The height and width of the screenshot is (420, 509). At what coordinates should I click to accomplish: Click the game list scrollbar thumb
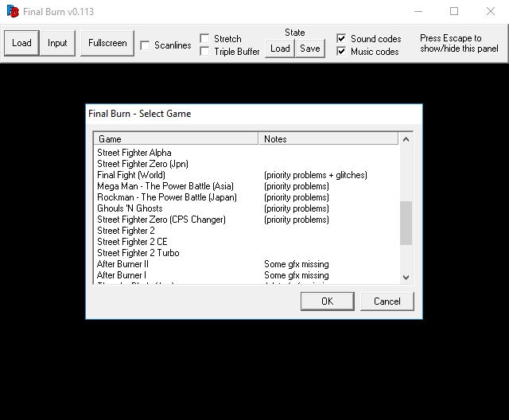tap(406, 223)
